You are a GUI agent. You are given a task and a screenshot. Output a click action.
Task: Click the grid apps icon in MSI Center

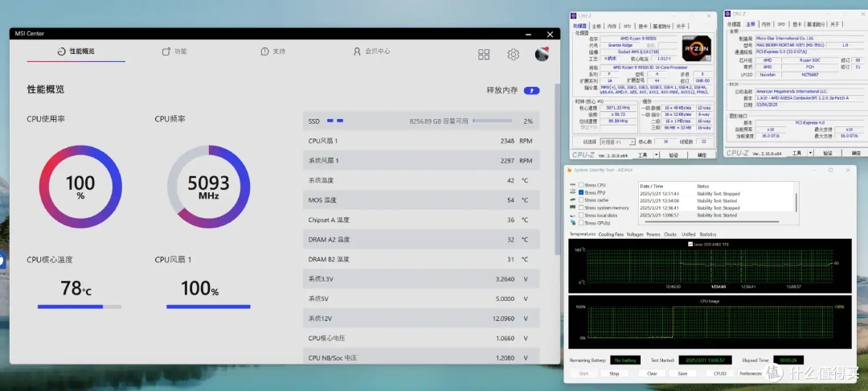click(x=484, y=54)
